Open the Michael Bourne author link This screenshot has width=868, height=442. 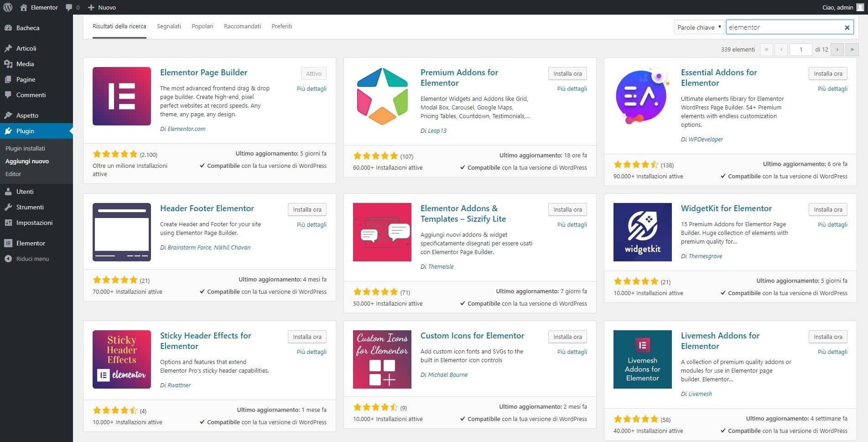[x=447, y=374]
